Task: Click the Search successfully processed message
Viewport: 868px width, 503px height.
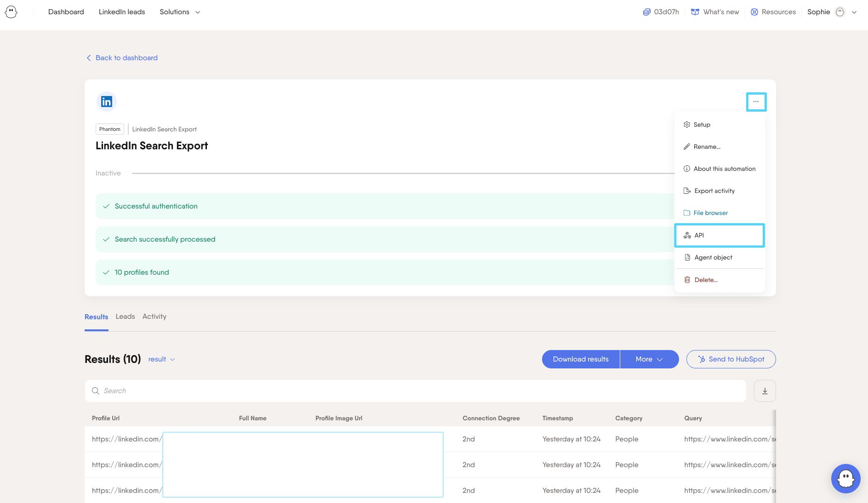Action: coord(385,239)
